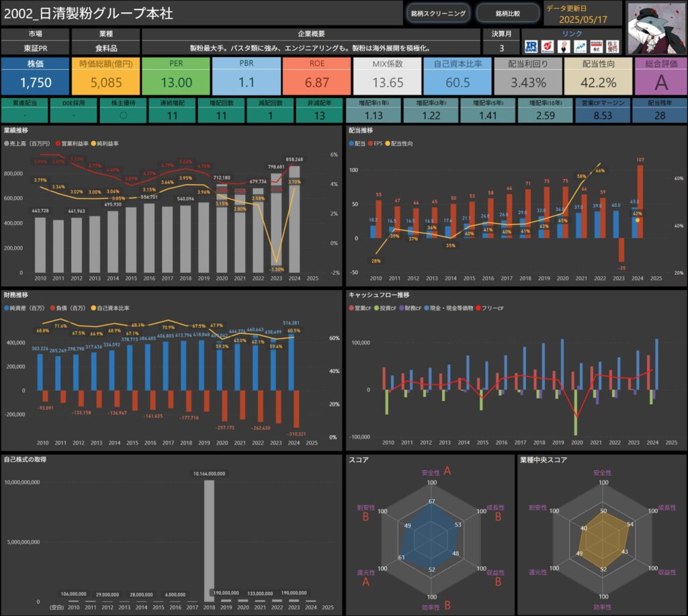Open the 株主優待 link icon
This screenshot has width=688, height=616.
(612, 46)
